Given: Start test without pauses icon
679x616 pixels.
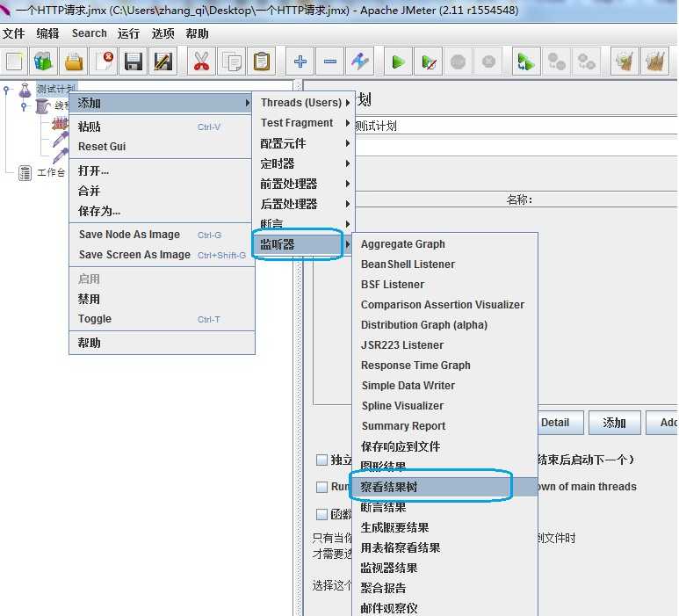Looking at the screenshot, I should tap(429, 62).
